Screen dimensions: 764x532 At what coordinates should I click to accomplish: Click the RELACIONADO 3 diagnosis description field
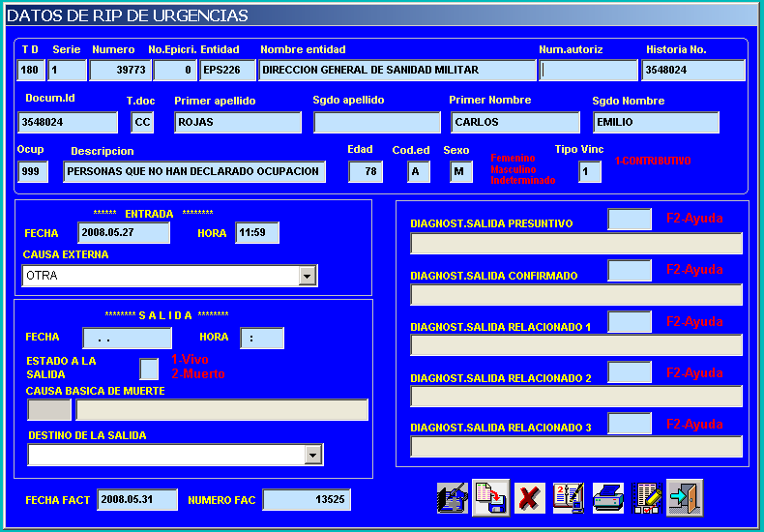pyautogui.click(x=576, y=447)
